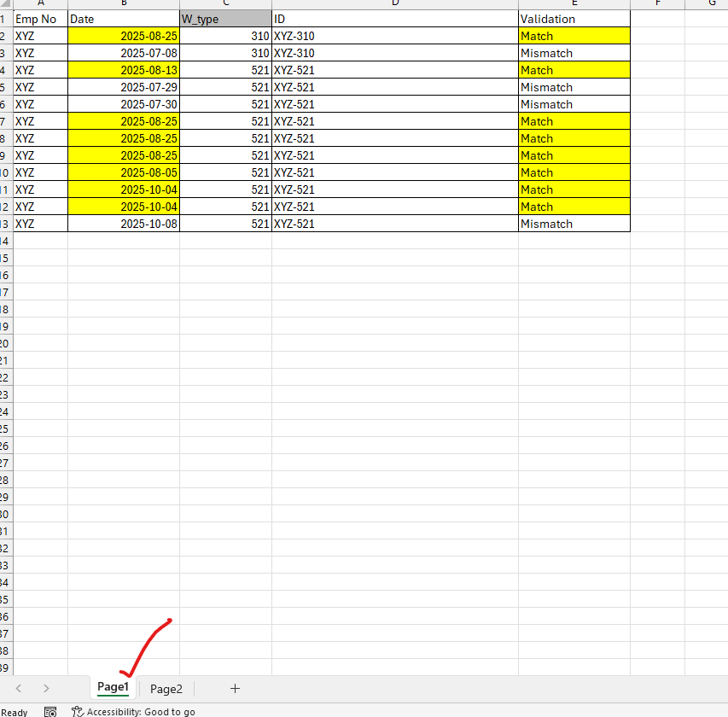Select the yellow Match cell in row 10
Image resolution: width=728 pixels, height=717 pixels.
574,172
